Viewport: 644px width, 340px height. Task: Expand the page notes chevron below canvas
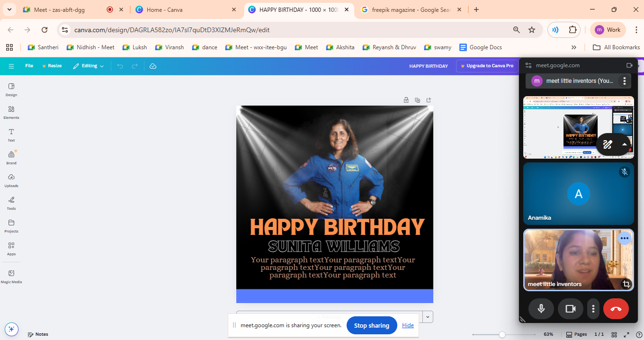428,317
